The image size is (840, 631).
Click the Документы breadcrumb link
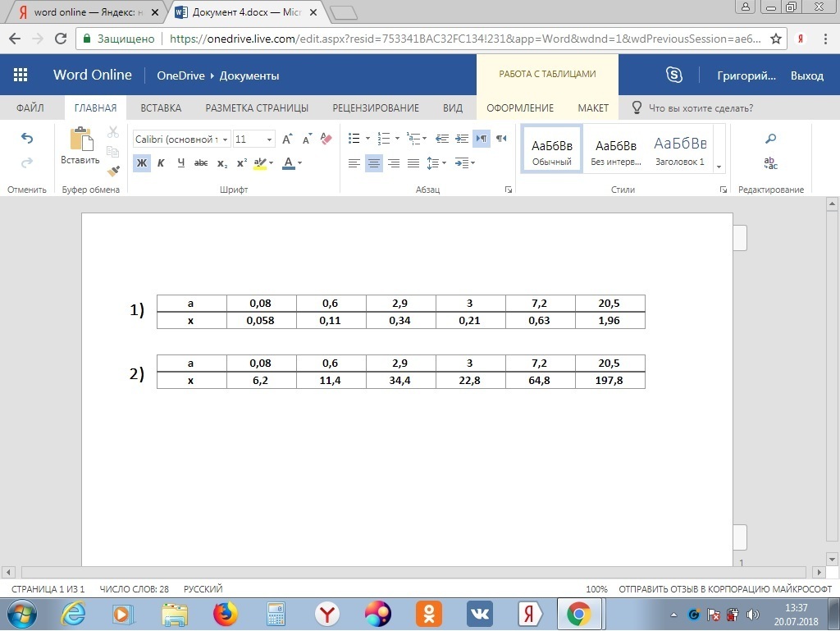coord(249,75)
